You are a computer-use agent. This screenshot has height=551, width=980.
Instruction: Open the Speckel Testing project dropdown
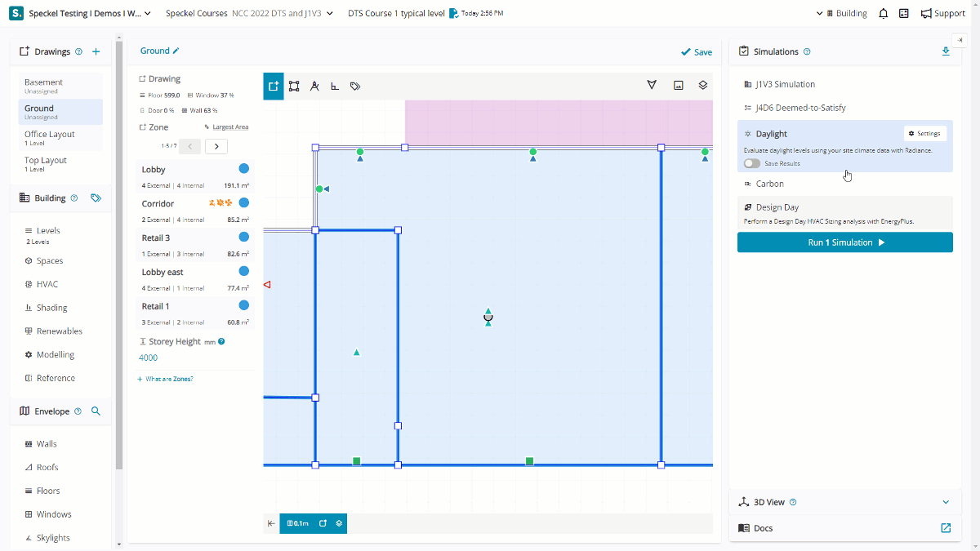click(x=91, y=13)
